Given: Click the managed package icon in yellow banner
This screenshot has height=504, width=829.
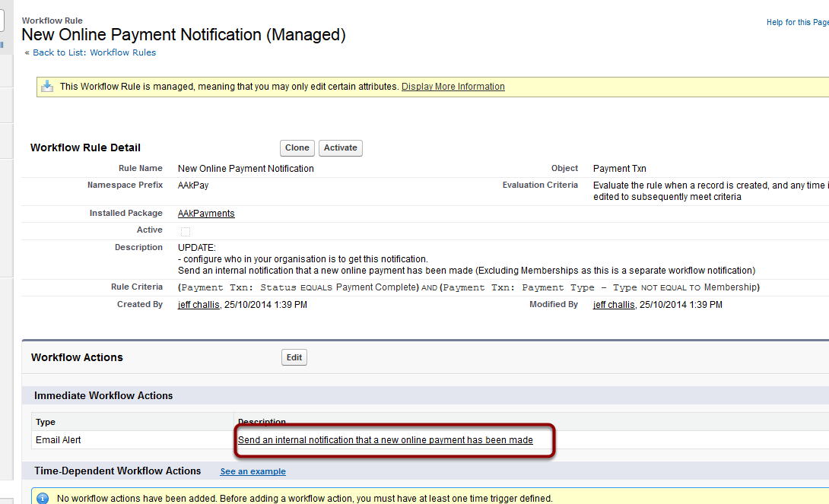Looking at the screenshot, I should pos(47,85).
